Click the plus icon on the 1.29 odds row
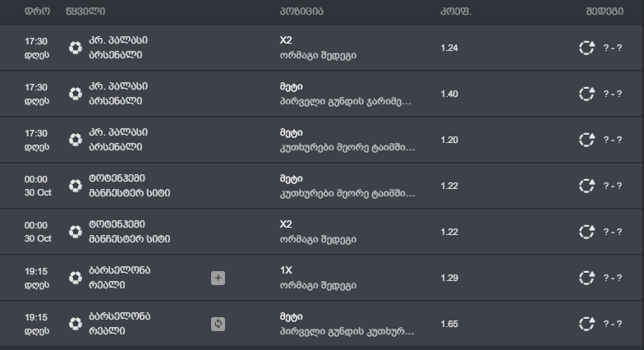Viewport: 644px width, 350px height. pyautogui.click(x=218, y=278)
